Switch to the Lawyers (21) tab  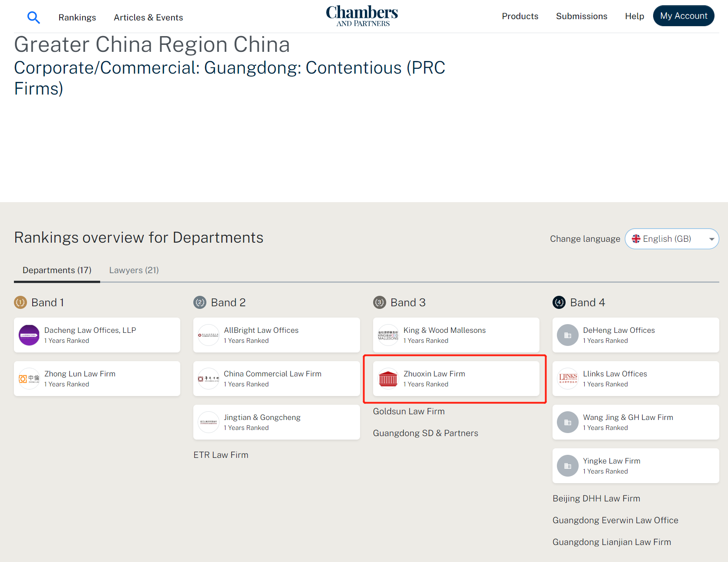134,270
